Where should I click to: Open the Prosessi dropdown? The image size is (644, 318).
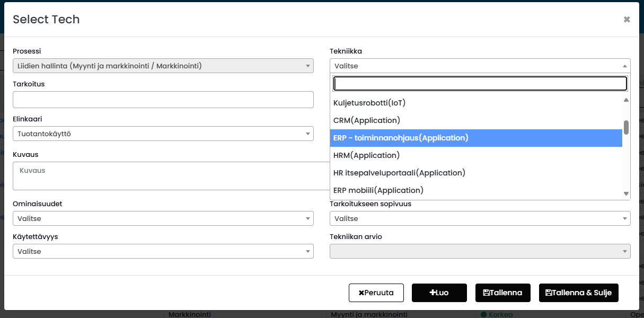pyautogui.click(x=163, y=66)
